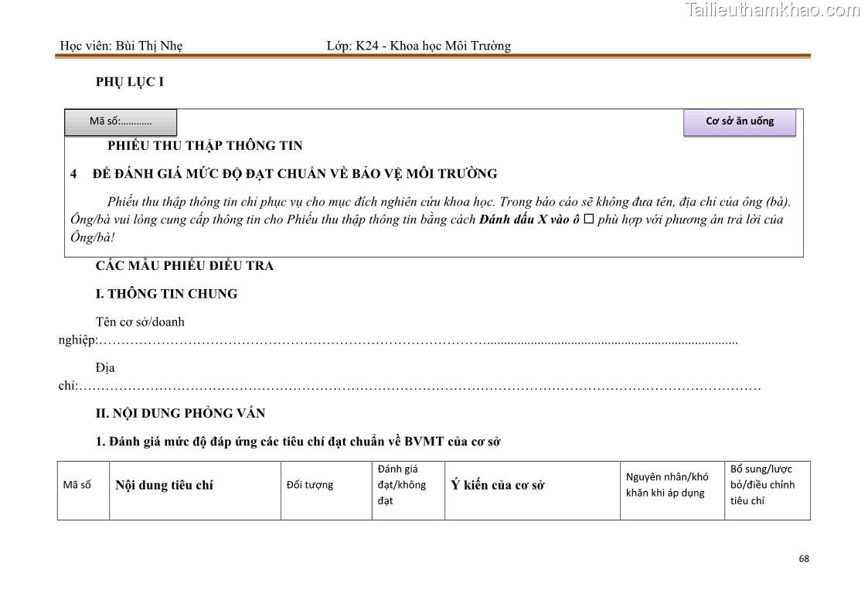Open the Tailieuthamkhao.com watermark link
The width and height of the screenshot is (868, 614).
[x=771, y=10]
